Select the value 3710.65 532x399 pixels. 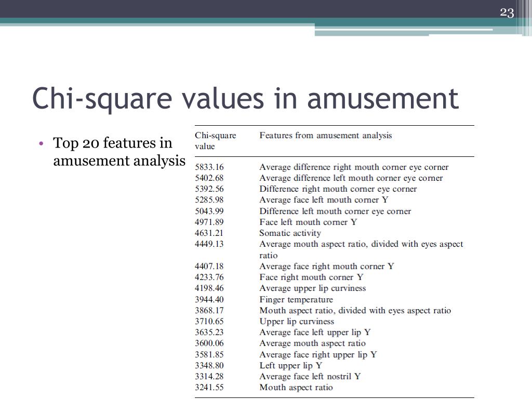pos(209,321)
